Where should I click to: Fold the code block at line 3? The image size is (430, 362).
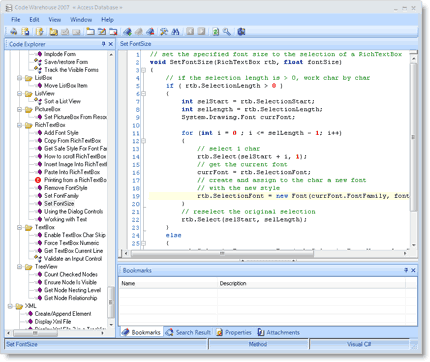pyautogui.click(x=143, y=70)
